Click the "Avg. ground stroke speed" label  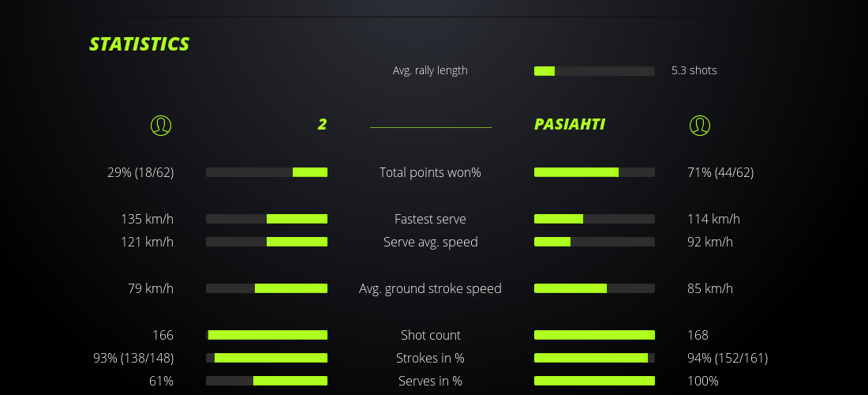tap(430, 288)
